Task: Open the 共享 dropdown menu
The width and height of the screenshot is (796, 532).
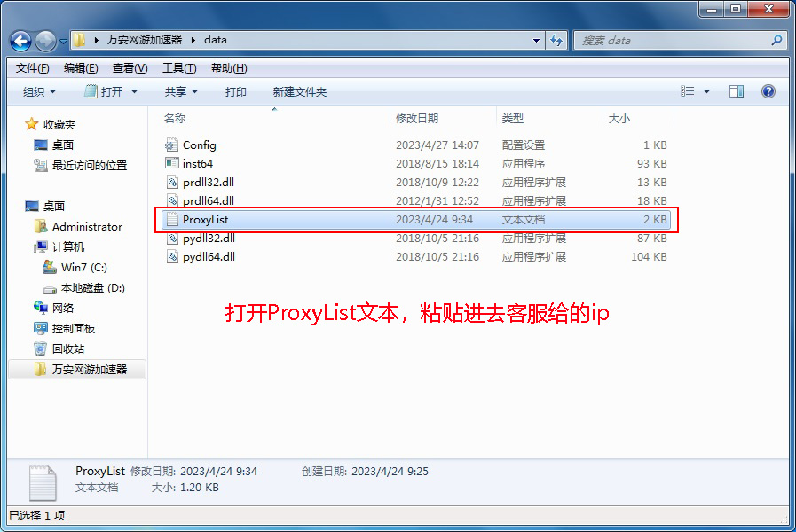Action: 181,92
